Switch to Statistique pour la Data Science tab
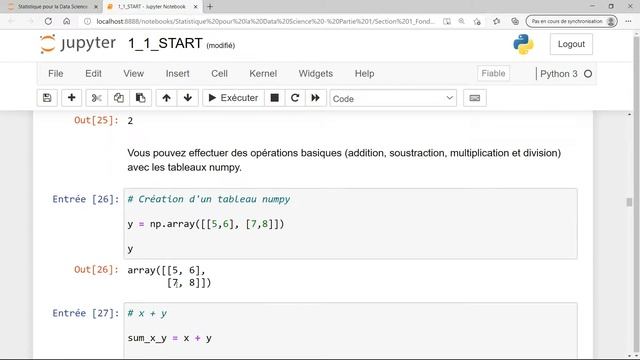The width and height of the screenshot is (640, 360). [x=53, y=7]
